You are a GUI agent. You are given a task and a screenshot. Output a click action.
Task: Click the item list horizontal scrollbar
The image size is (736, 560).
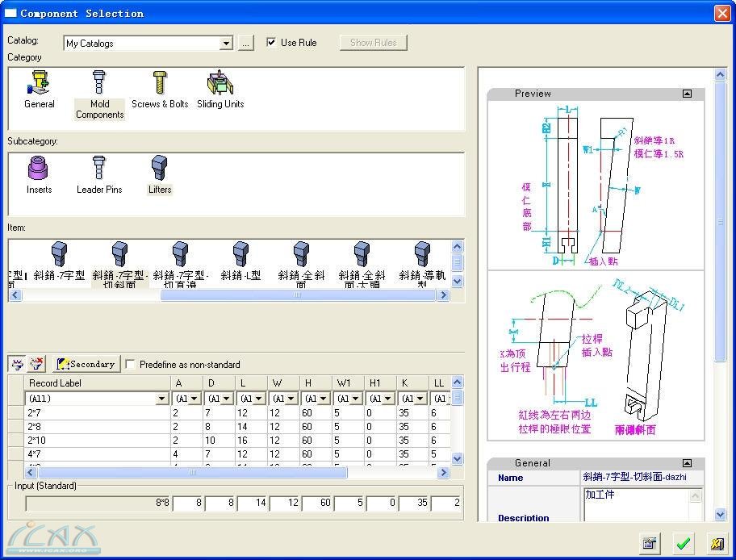click(299, 295)
